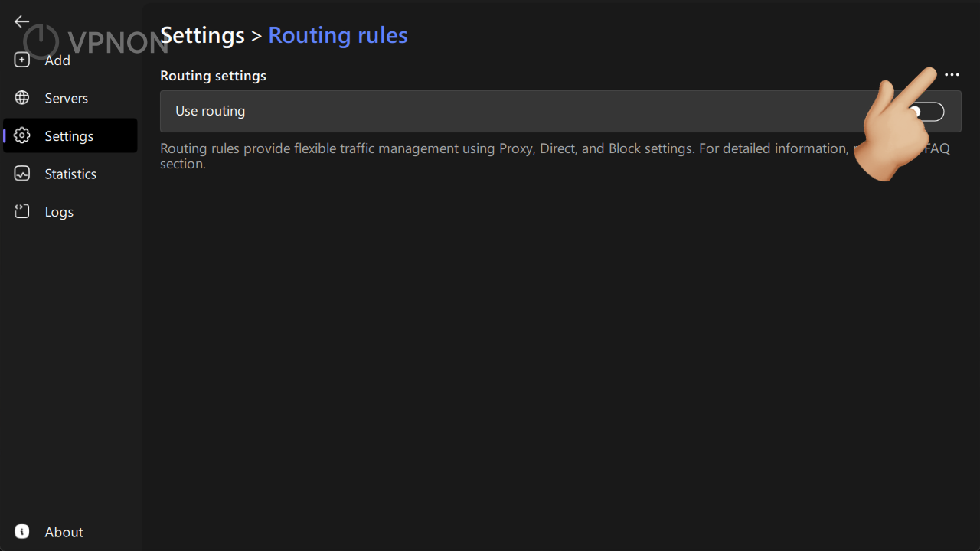Click the Logs icon in sidebar

click(x=22, y=211)
